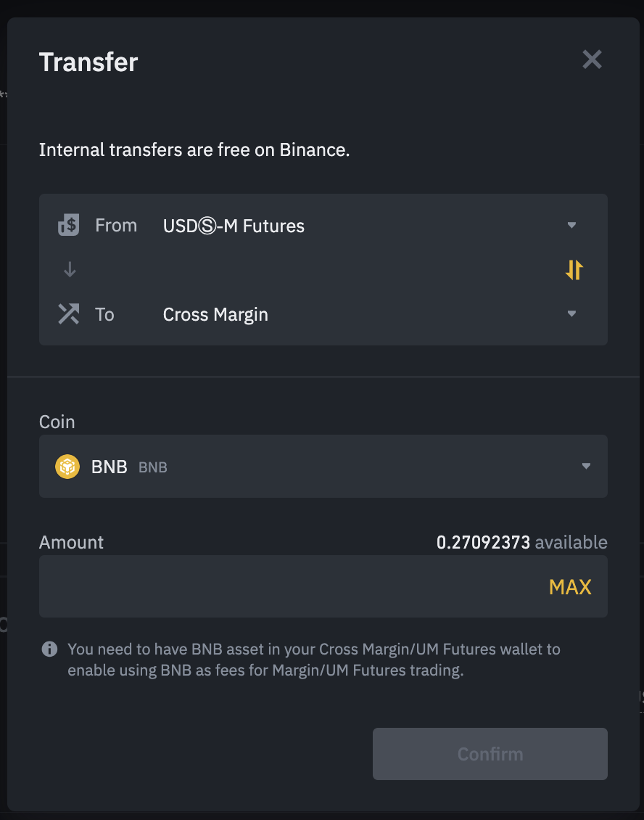This screenshot has width=644, height=820.
Task: Click the USDⓈ-M Futures wallet icon
Action: 68,226
